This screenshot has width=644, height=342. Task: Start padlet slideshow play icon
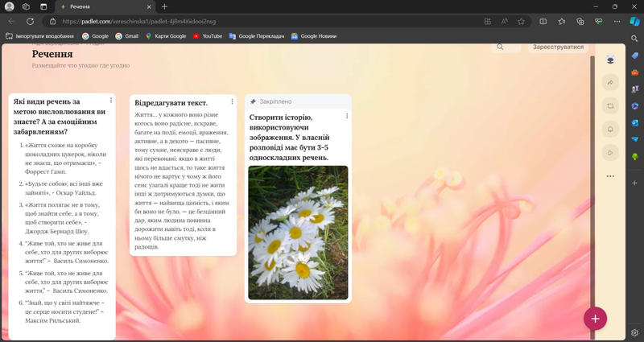click(610, 153)
